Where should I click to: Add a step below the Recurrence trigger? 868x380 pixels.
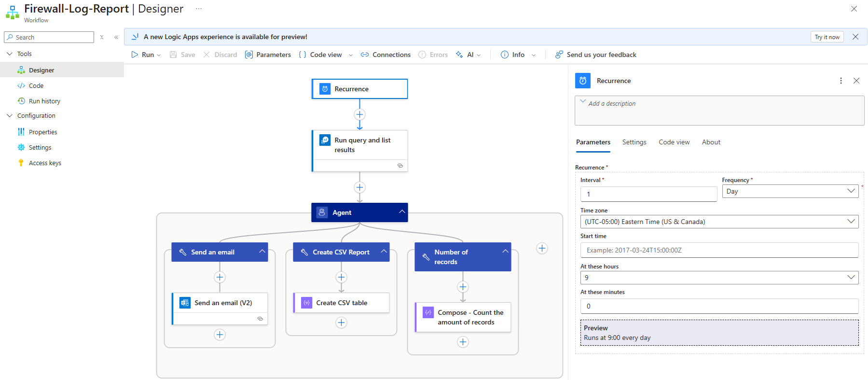(359, 114)
